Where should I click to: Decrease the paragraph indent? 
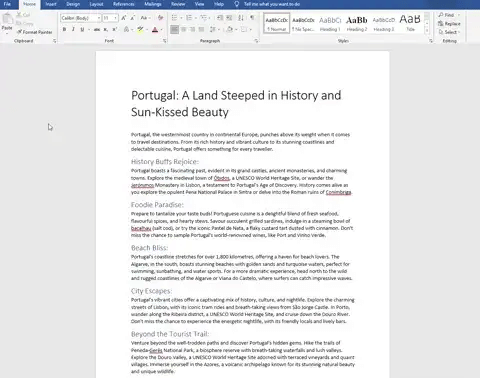[220, 18]
